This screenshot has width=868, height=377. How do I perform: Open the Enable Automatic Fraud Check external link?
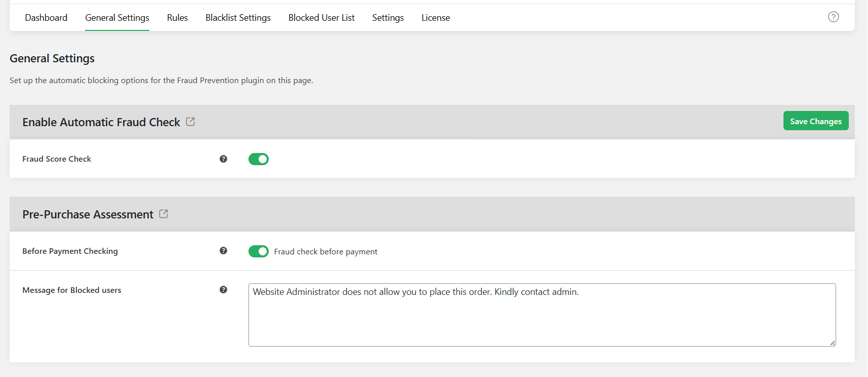coord(190,121)
